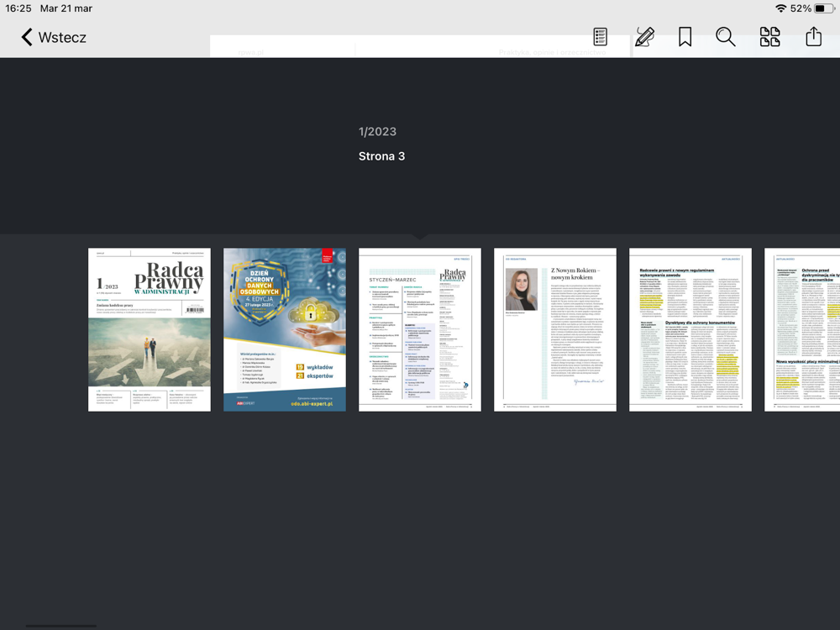Open the Dzień Ochrony Danych Osobowych ad page
Image resolution: width=840 pixels, height=630 pixels.
pyautogui.click(x=285, y=329)
